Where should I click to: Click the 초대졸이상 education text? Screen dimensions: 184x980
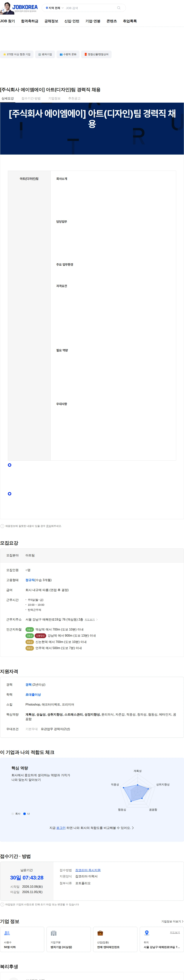(33, 695)
